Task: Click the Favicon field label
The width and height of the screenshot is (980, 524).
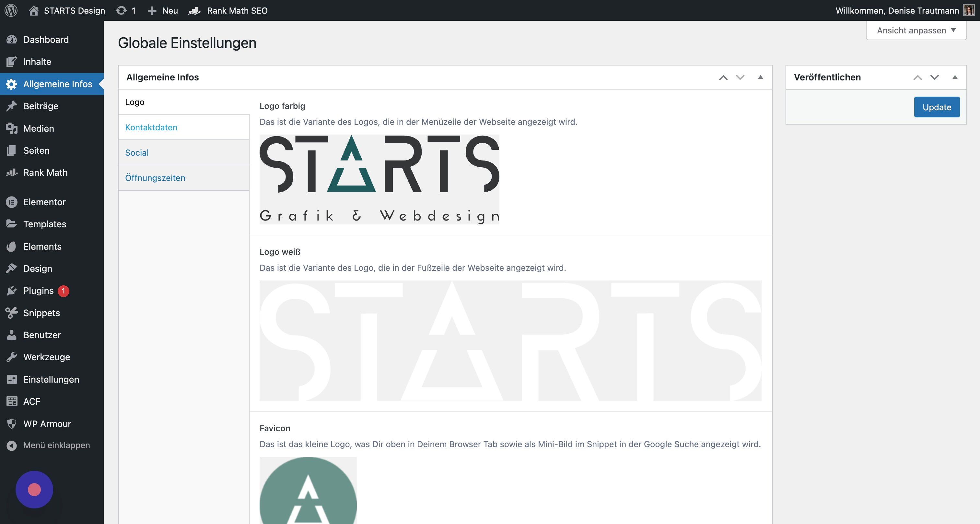Action: pos(275,428)
